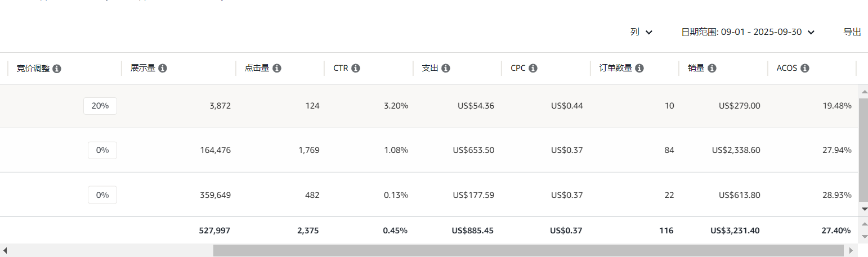Click info icon next to ACOS
The height and width of the screenshot is (257, 868).
point(804,68)
